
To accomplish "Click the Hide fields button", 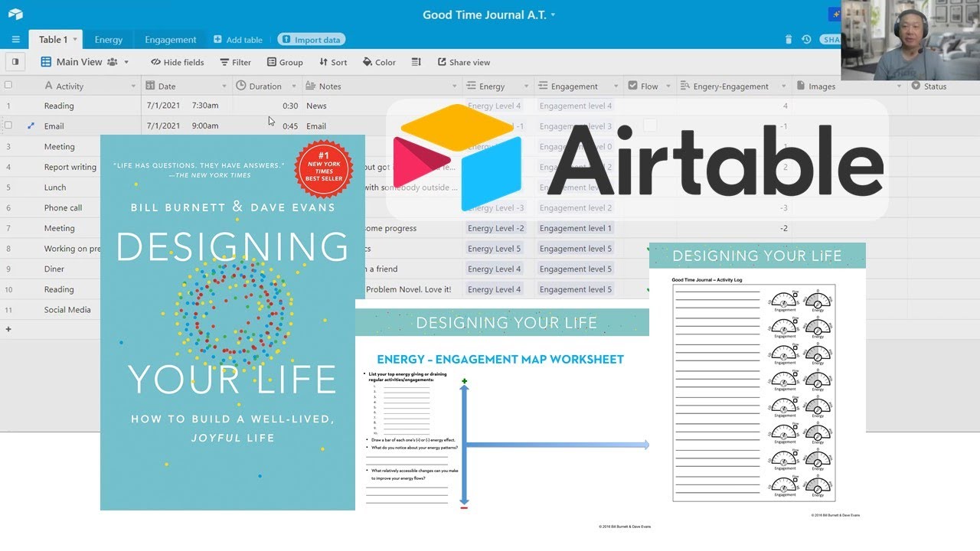I will (178, 62).
